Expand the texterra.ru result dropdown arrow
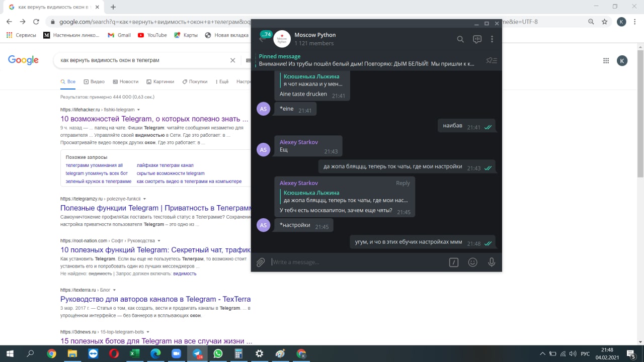Image resolution: width=644 pixels, height=362 pixels. (114, 290)
